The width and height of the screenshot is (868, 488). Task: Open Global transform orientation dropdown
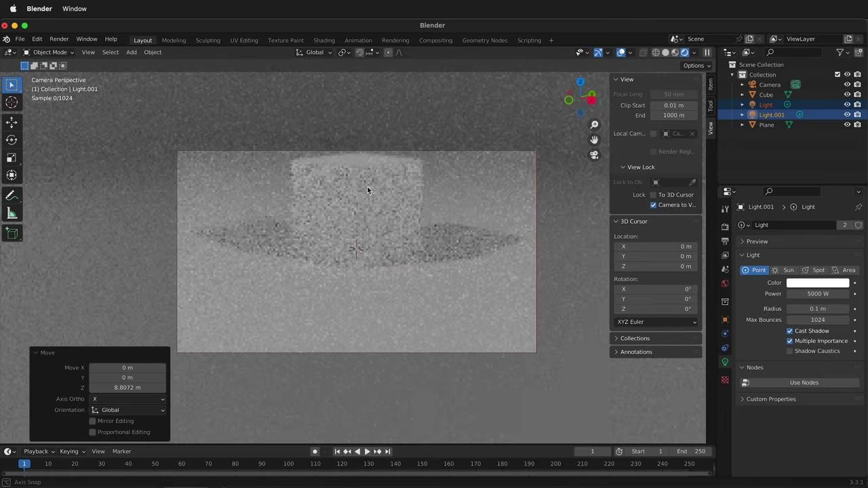[x=315, y=52]
